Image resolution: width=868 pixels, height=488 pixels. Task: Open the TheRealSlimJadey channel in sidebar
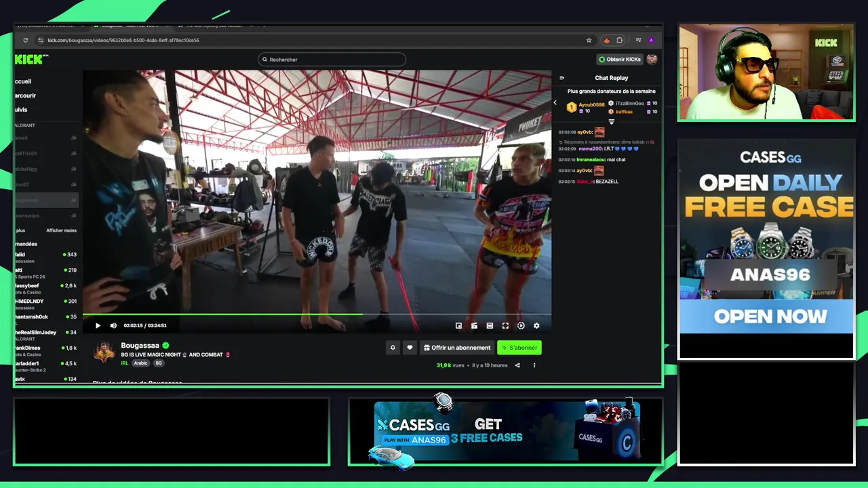[45, 334]
